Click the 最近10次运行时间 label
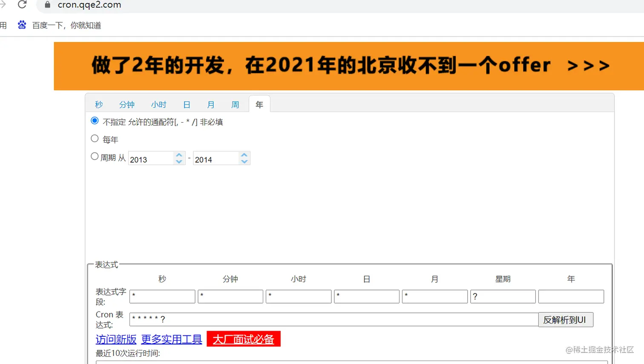The width and height of the screenshot is (644, 364). pyautogui.click(x=128, y=353)
